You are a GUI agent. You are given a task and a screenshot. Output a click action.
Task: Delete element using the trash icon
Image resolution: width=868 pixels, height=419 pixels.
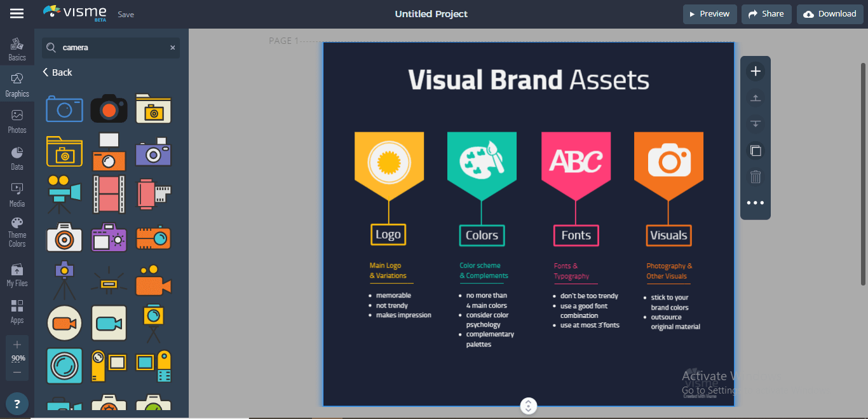755,177
